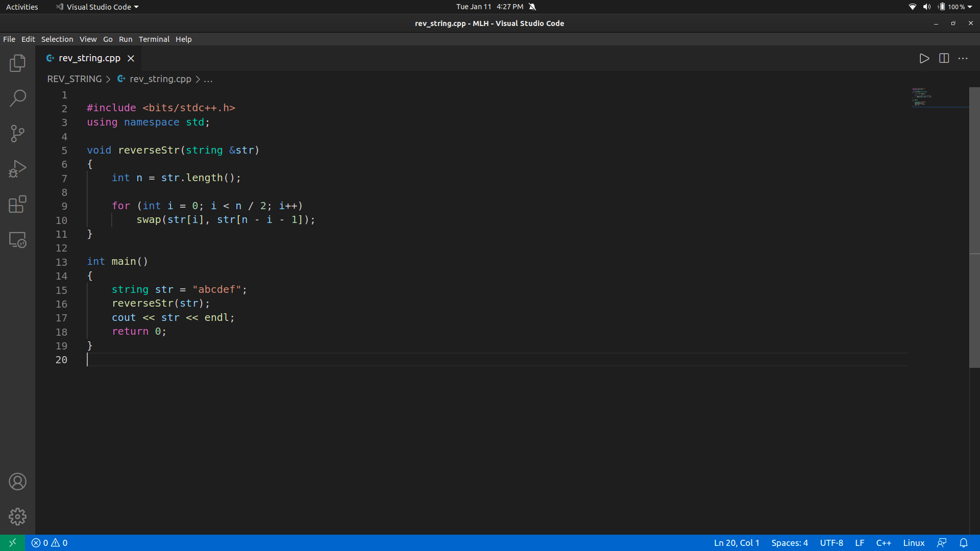Expand the Visual Studio Code app menu
The width and height of the screenshot is (980, 551).
pos(98,7)
